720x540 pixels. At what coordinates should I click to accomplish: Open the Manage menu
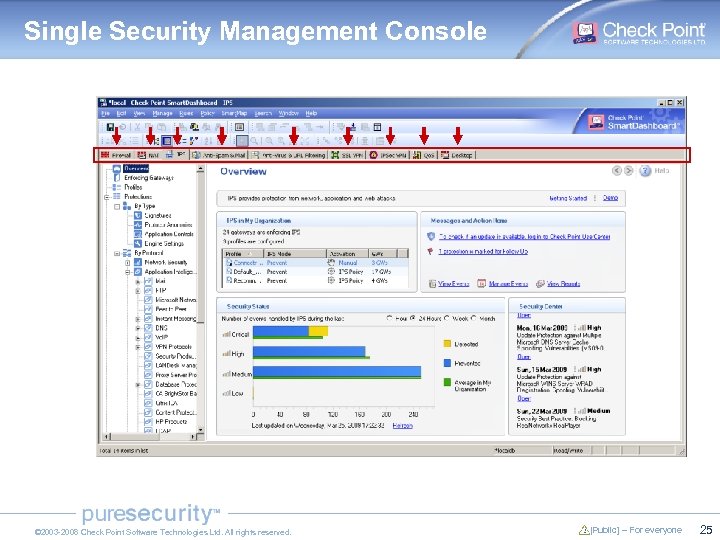pos(162,113)
